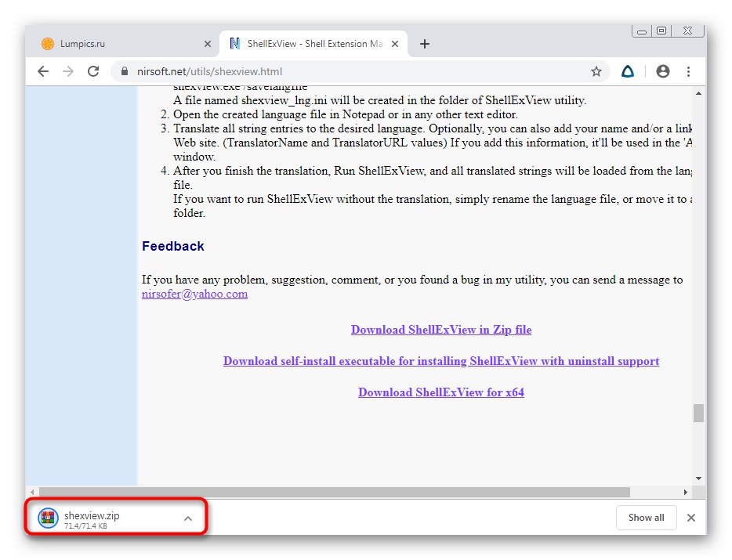The width and height of the screenshot is (732, 560).
Task: Click the vertical scrollbar thumb
Action: [698, 413]
